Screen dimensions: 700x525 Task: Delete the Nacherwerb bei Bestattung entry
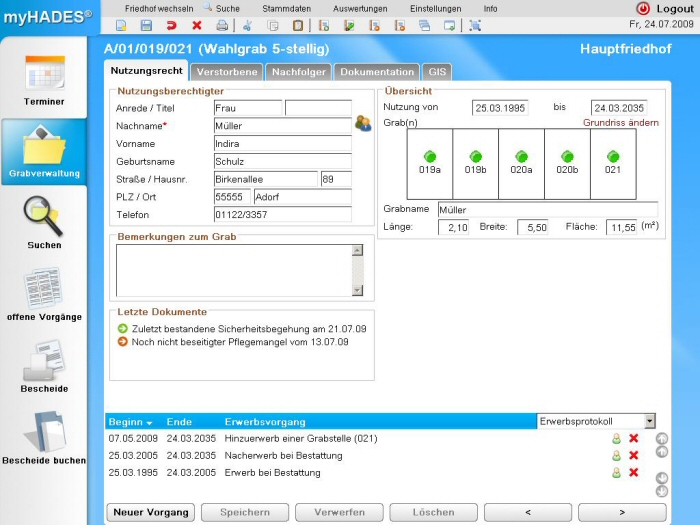coord(633,455)
